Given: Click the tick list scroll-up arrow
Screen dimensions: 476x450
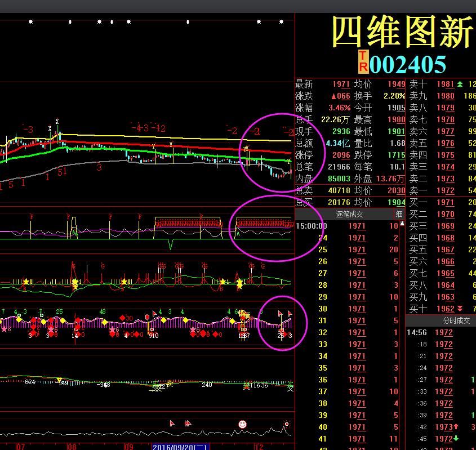Looking at the screenshot, I should pyautogui.click(x=402, y=224).
